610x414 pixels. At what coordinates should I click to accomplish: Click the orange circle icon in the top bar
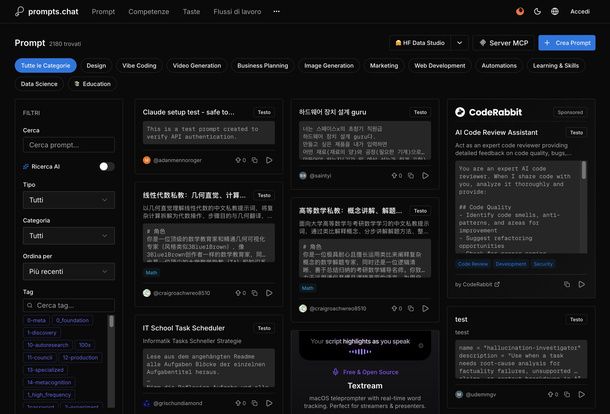pyautogui.click(x=520, y=12)
